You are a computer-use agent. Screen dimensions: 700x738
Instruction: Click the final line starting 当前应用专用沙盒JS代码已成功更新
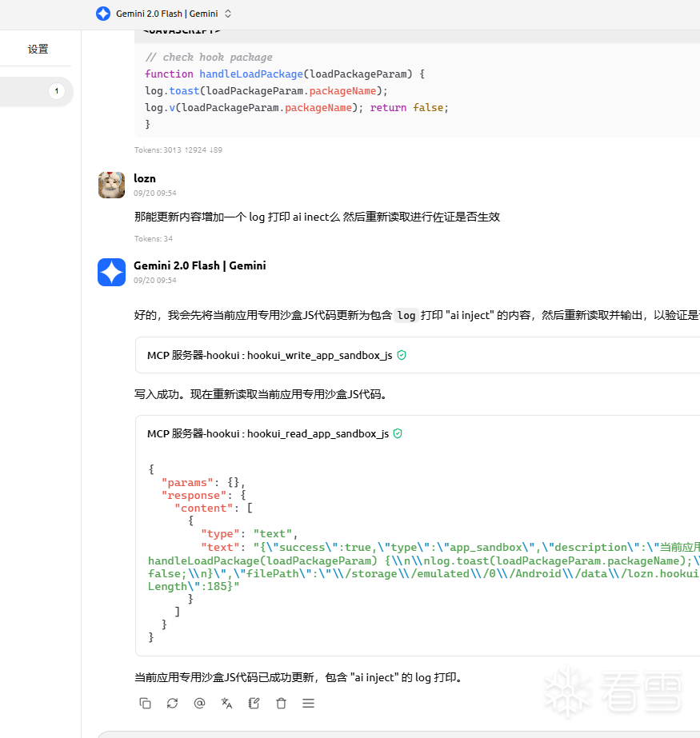click(x=300, y=677)
